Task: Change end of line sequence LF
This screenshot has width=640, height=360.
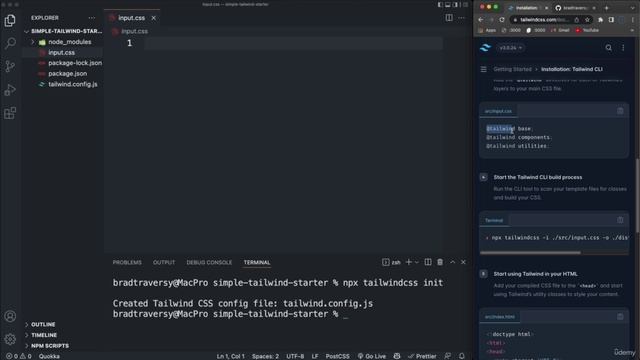Action: (x=315, y=356)
